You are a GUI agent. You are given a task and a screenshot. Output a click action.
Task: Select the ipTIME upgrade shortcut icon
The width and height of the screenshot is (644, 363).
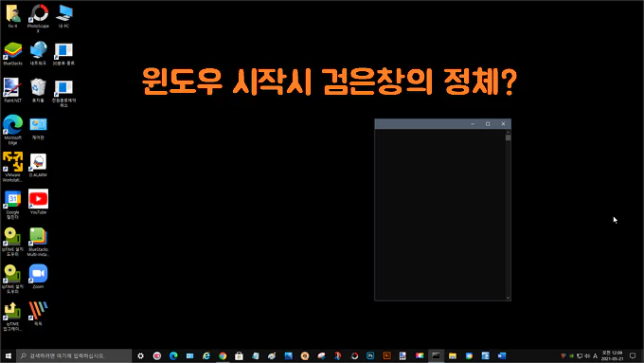coord(12,317)
